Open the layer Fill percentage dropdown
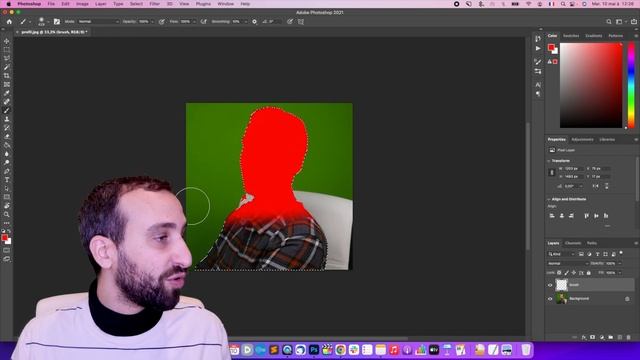The height and width of the screenshot is (360, 640). point(620,273)
